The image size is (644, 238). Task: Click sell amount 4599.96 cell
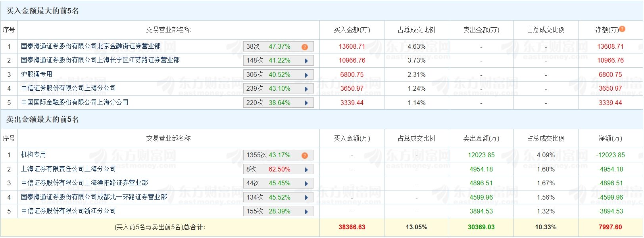[x=481, y=198]
